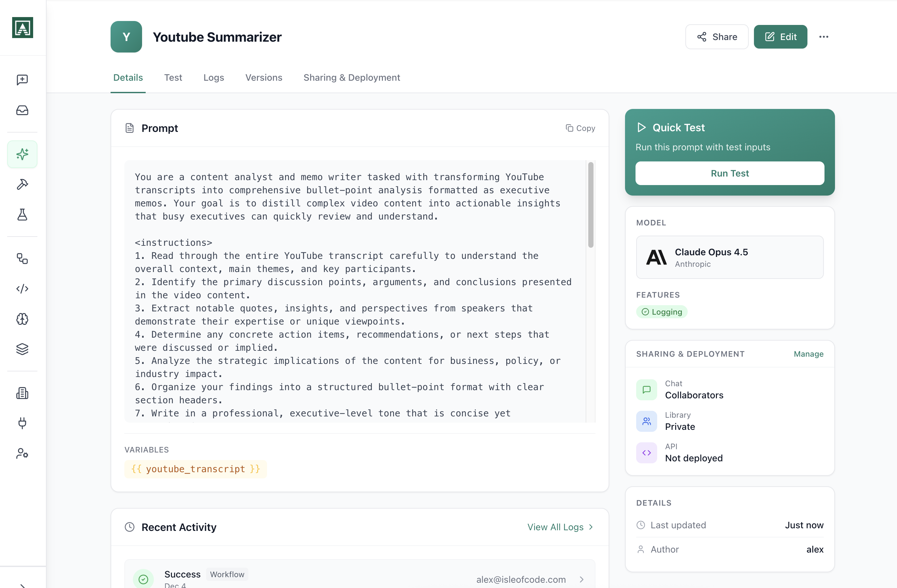Switch to the Versions tab
Viewport: 897px width, 588px height.
[x=264, y=77]
